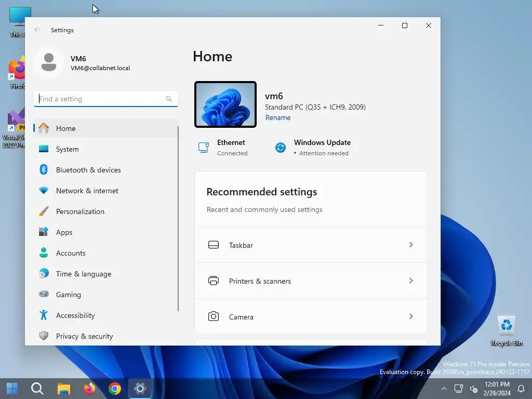The width and height of the screenshot is (532, 399).
Task: Select Personalization in the sidebar
Action: (x=105, y=211)
